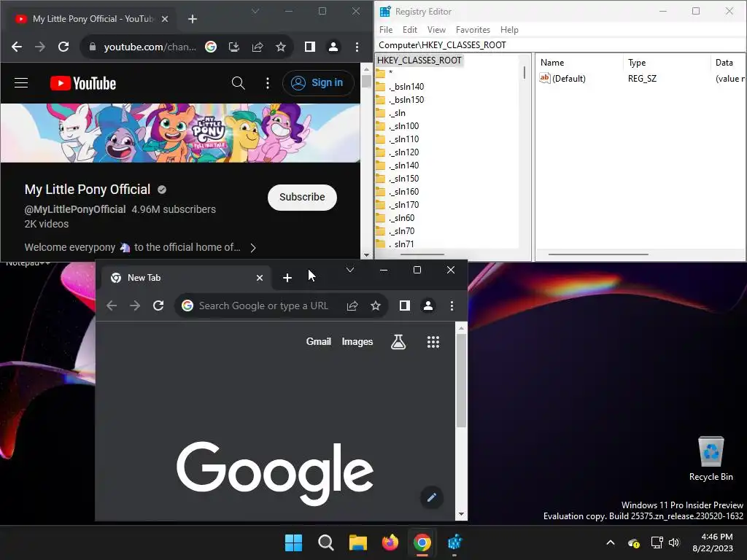
Task: Click Sign in button on YouTube
Action: (x=318, y=83)
